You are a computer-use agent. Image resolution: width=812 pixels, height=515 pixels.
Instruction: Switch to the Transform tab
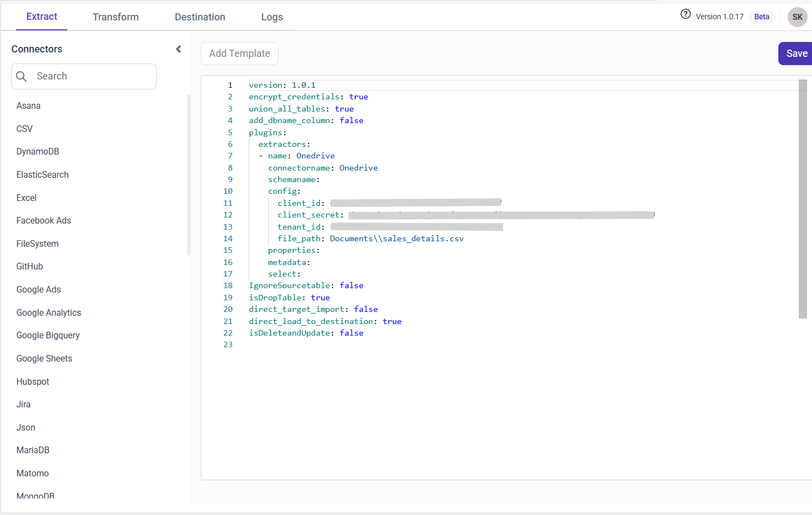(x=115, y=17)
